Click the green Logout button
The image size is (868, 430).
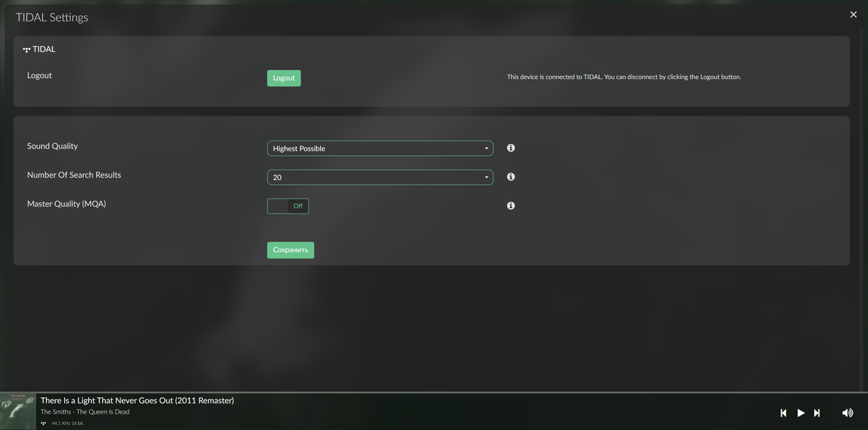click(x=283, y=78)
